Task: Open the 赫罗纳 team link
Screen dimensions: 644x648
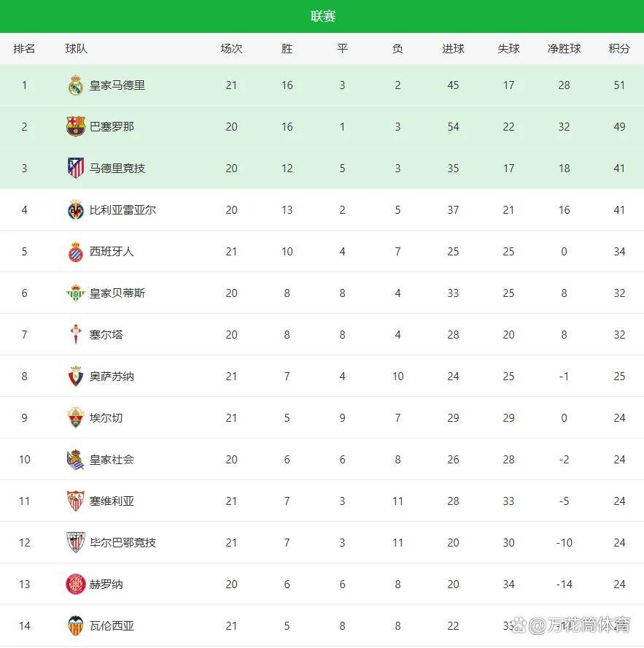Action: [106, 585]
